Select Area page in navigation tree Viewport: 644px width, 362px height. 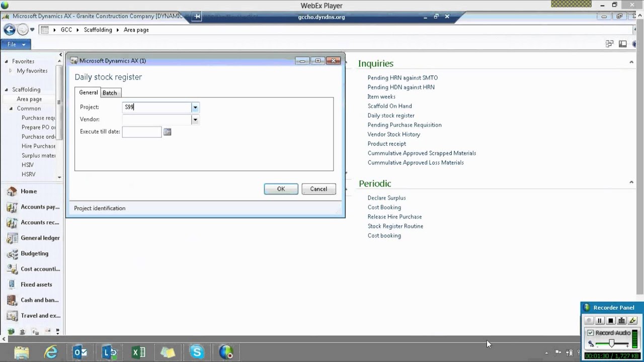[x=29, y=99]
